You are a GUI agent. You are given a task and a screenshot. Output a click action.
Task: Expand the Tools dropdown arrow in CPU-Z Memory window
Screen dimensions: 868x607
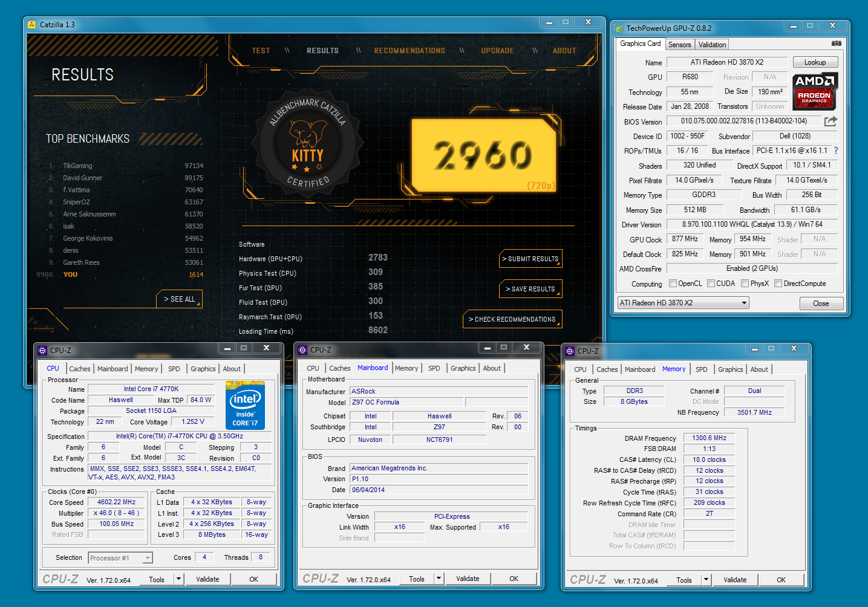coord(706,580)
